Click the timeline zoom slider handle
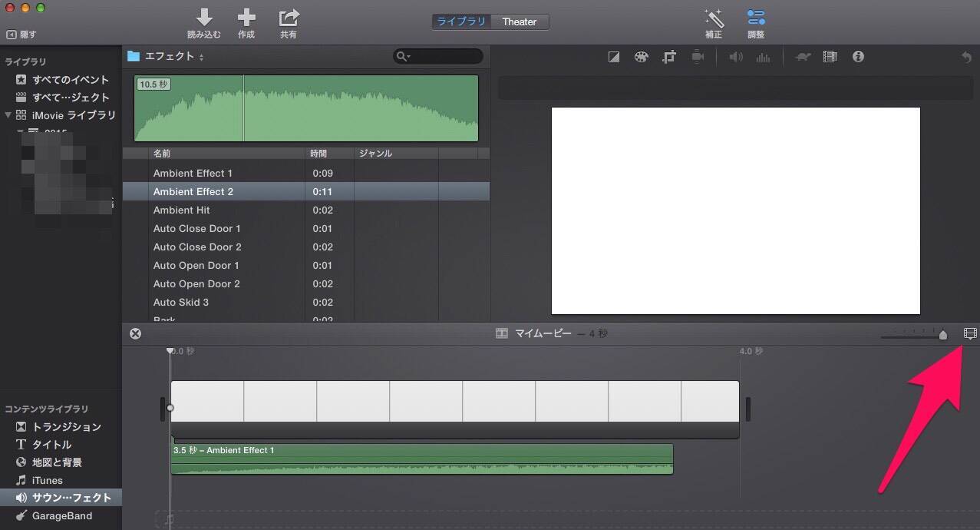980x530 pixels. click(x=943, y=334)
